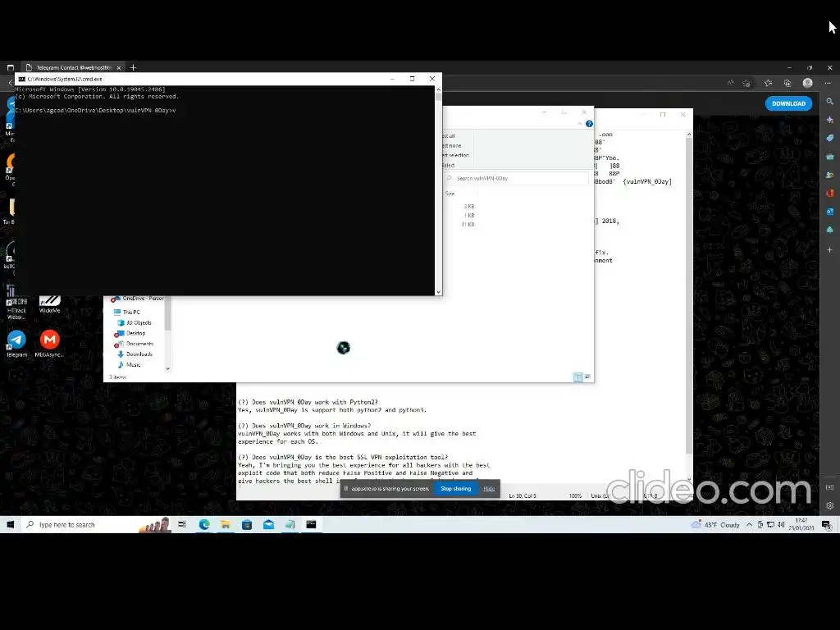Hide the screen sharing notification bar

click(489, 489)
